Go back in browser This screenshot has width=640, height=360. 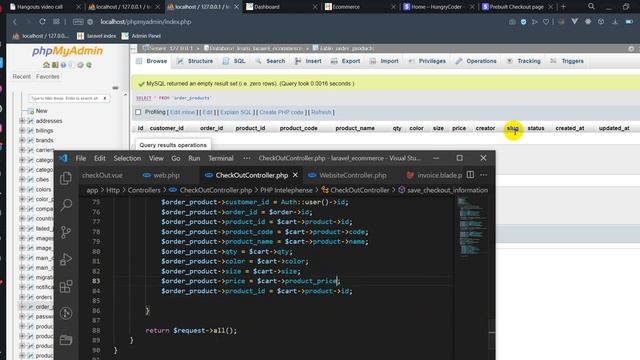click(x=15, y=22)
